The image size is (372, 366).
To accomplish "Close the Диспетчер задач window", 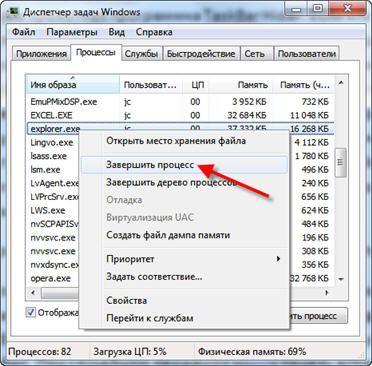I will pyautogui.click(x=347, y=8).
